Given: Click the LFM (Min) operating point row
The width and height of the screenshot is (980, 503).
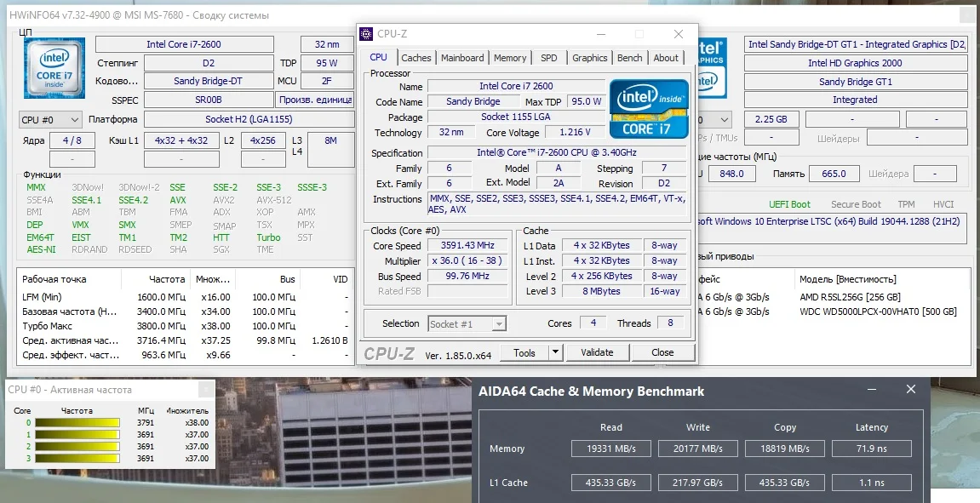Looking at the screenshot, I should tap(185, 297).
